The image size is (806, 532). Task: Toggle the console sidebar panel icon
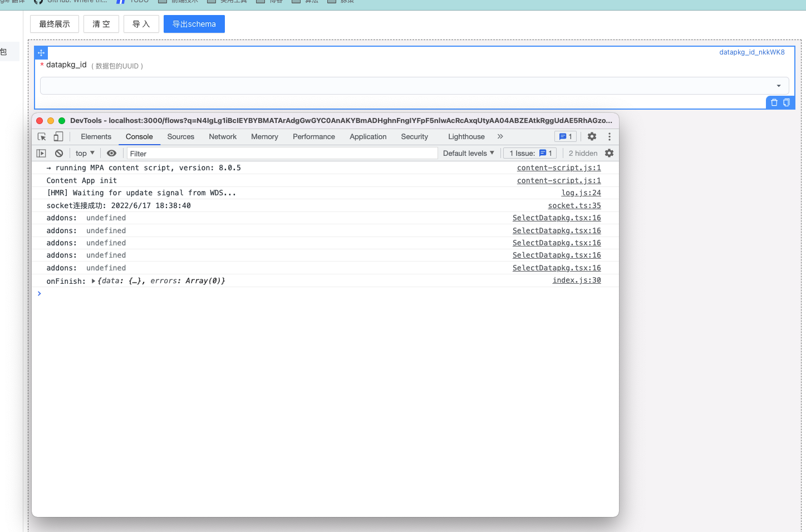[x=41, y=153]
